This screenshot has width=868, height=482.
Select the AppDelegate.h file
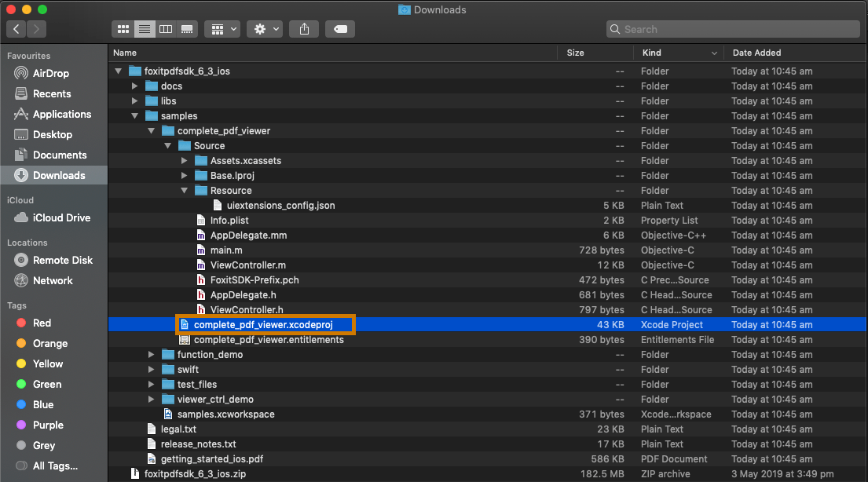click(487, 295)
